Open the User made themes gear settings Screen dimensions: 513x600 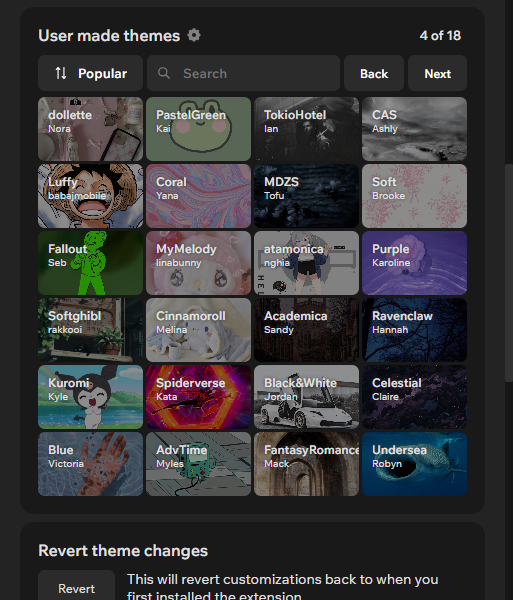pos(194,35)
